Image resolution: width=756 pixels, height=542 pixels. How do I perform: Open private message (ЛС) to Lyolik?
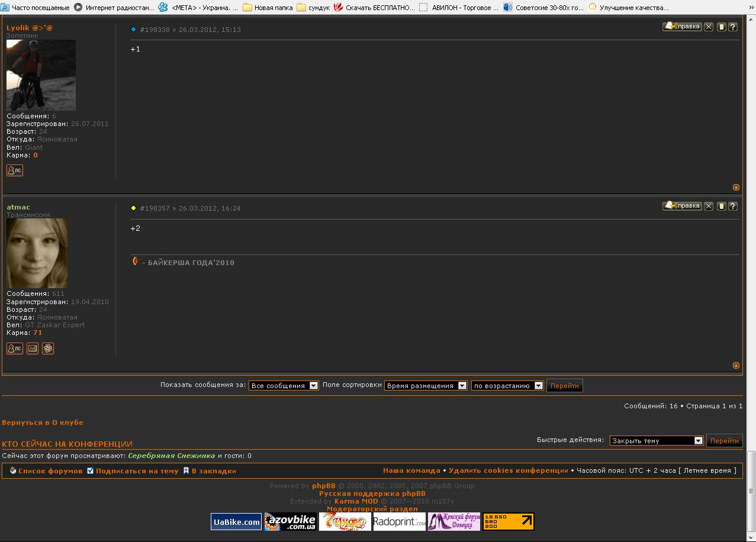point(15,170)
